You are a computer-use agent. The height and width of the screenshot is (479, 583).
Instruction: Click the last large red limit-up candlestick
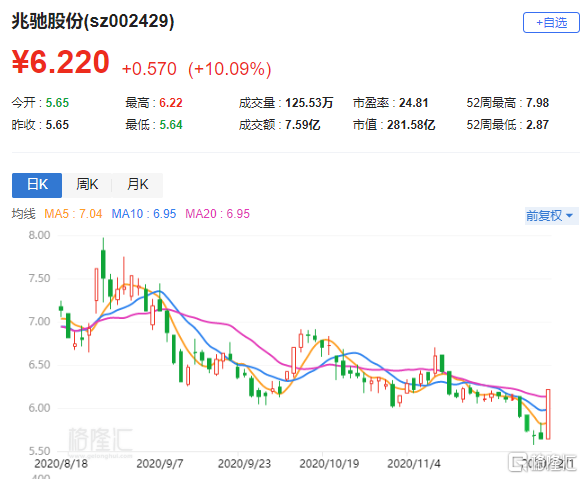coord(548,414)
